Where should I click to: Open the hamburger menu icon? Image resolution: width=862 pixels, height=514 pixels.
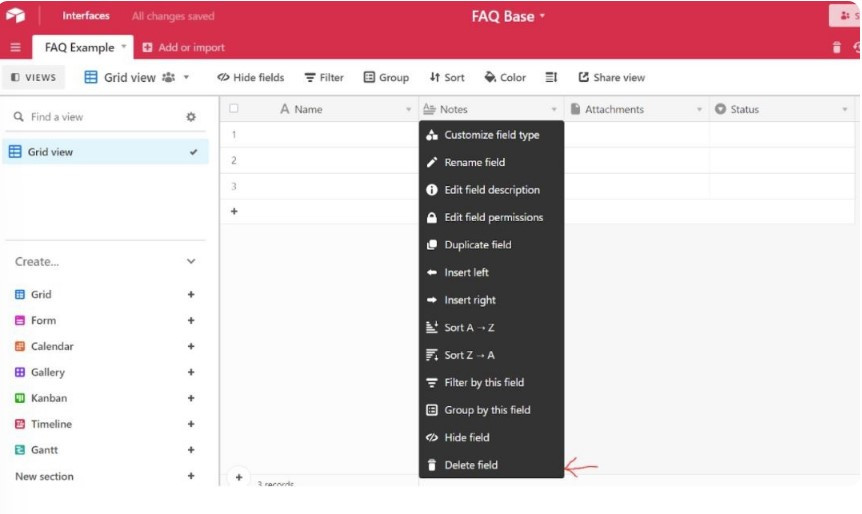tap(15, 48)
